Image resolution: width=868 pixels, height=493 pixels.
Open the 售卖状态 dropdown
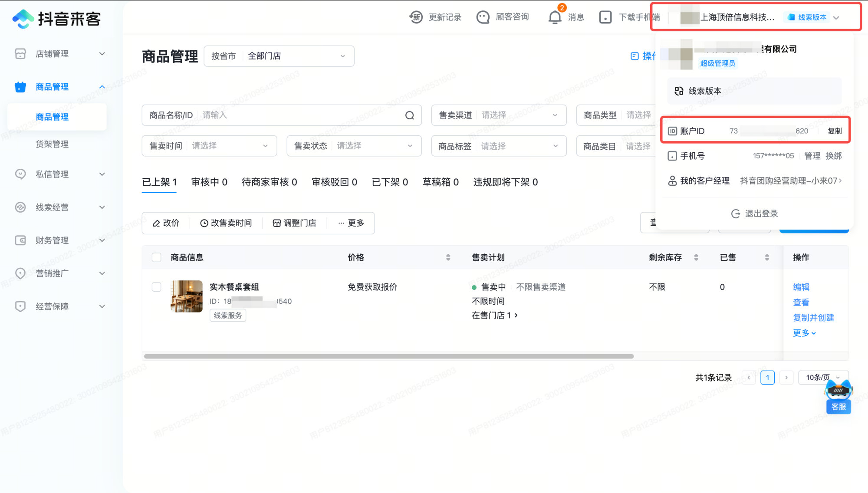(354, 146)
